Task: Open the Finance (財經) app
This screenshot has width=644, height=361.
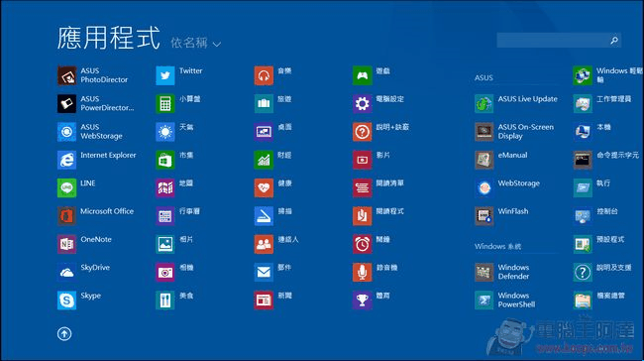Action: 273,160
